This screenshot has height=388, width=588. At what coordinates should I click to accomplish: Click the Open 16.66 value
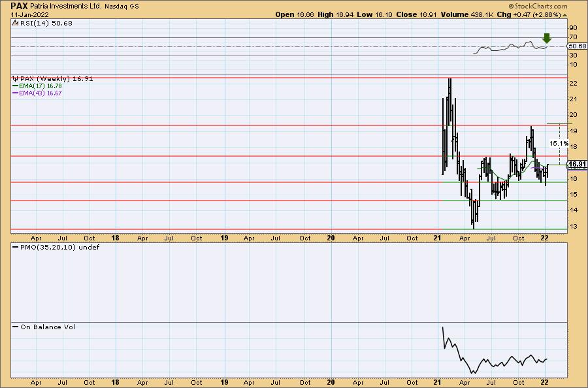click(295, 14)
